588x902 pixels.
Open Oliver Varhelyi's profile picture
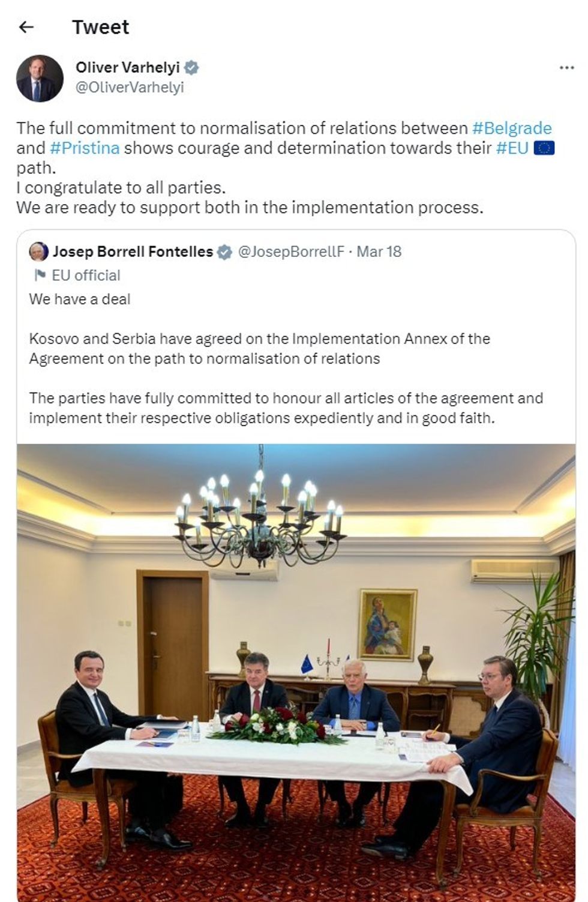(40, 79)
